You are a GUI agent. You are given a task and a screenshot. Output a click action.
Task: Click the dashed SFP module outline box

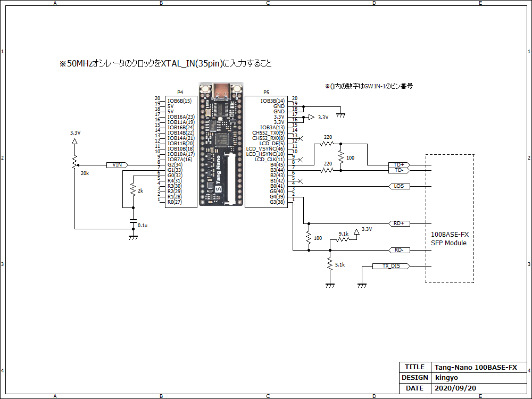coord(450,218)
